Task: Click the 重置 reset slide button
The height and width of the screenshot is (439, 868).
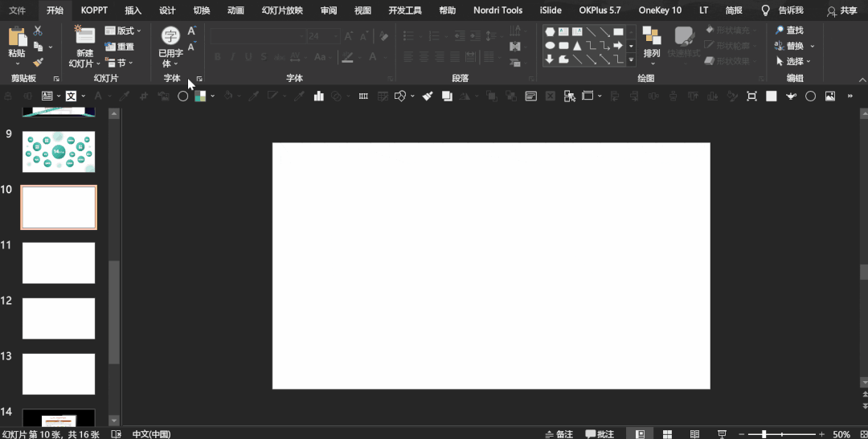Action: pos(120,47)
